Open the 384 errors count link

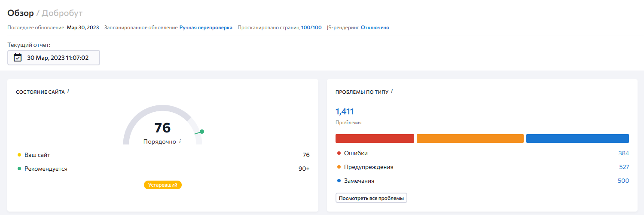tap(623, 154)
